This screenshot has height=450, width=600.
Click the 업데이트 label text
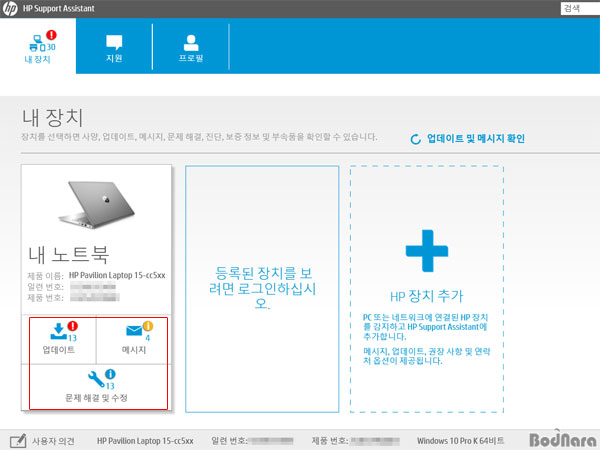pyautogui.click(x=59, y=350)
